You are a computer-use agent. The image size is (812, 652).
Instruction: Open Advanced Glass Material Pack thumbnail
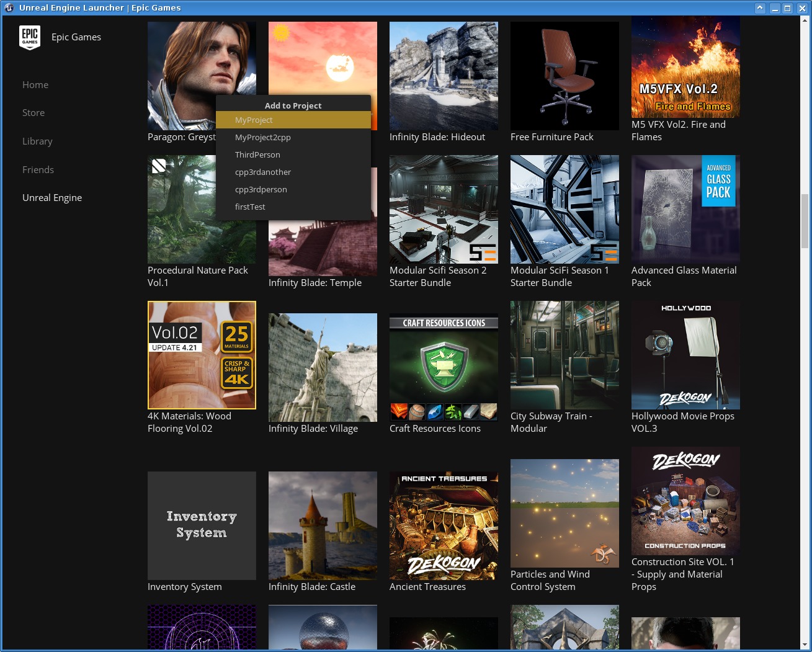685,209
